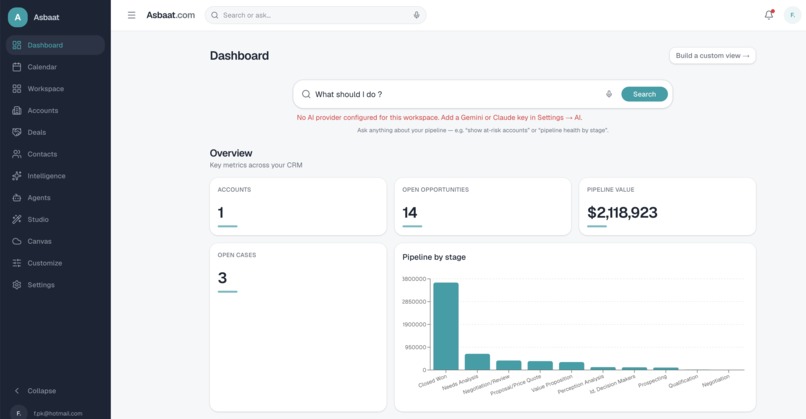Click Build a custom view button
This screenshot has width=806, height=419.
pyautogui.click(x=712, y=56)
